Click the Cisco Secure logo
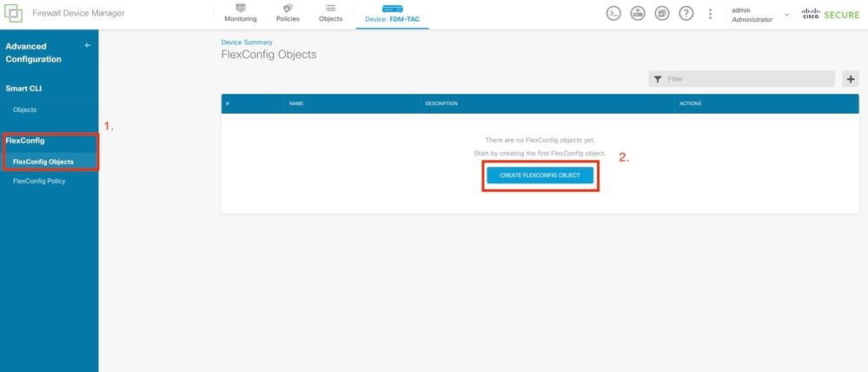Screen dimensions: 868x372 coord(831,15)
